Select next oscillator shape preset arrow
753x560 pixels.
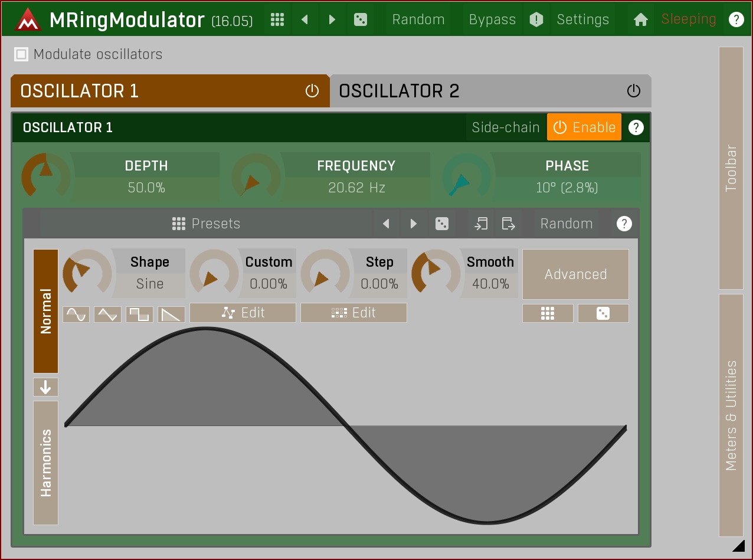(x=413, y=224)
